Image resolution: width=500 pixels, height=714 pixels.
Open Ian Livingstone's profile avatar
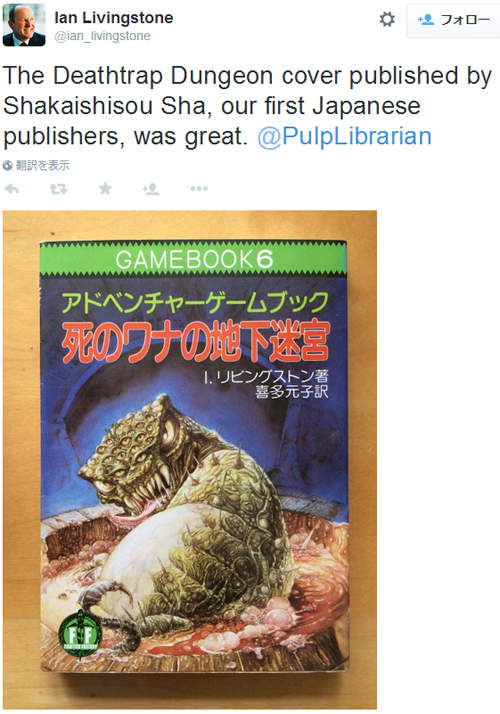tap(24, 25)
